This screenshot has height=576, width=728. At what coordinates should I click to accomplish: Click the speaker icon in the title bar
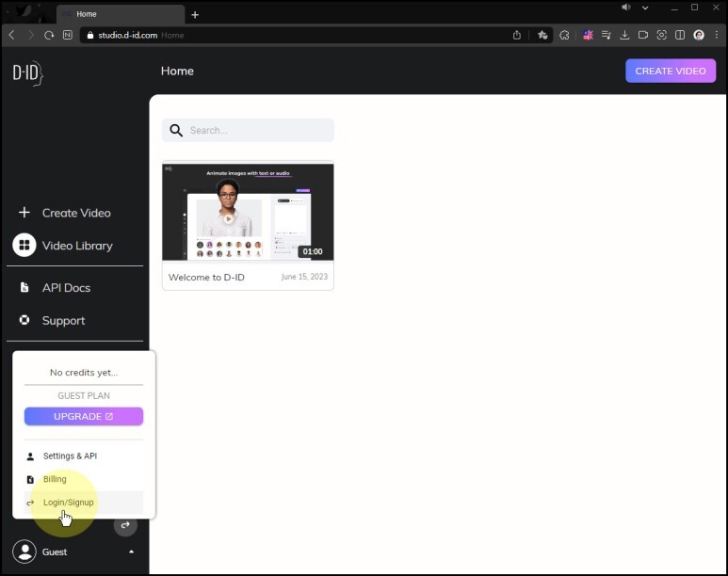point(626,7)
